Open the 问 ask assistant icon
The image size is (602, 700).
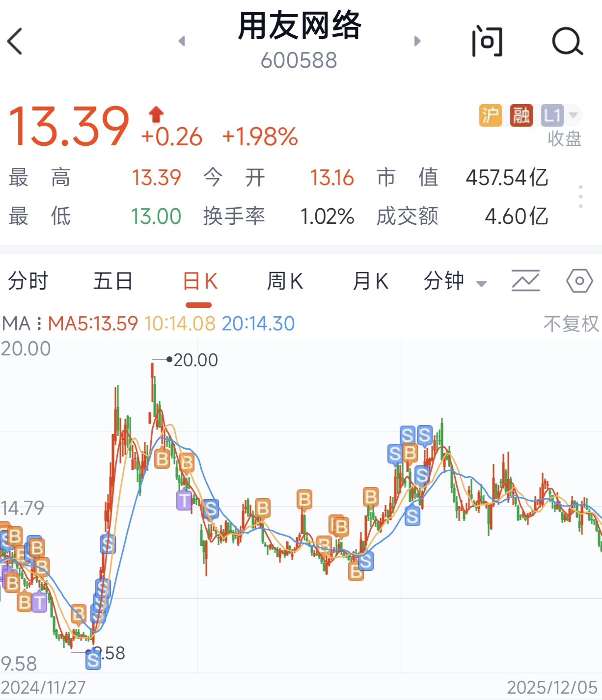pyautogui.click(x=487, y=42)
